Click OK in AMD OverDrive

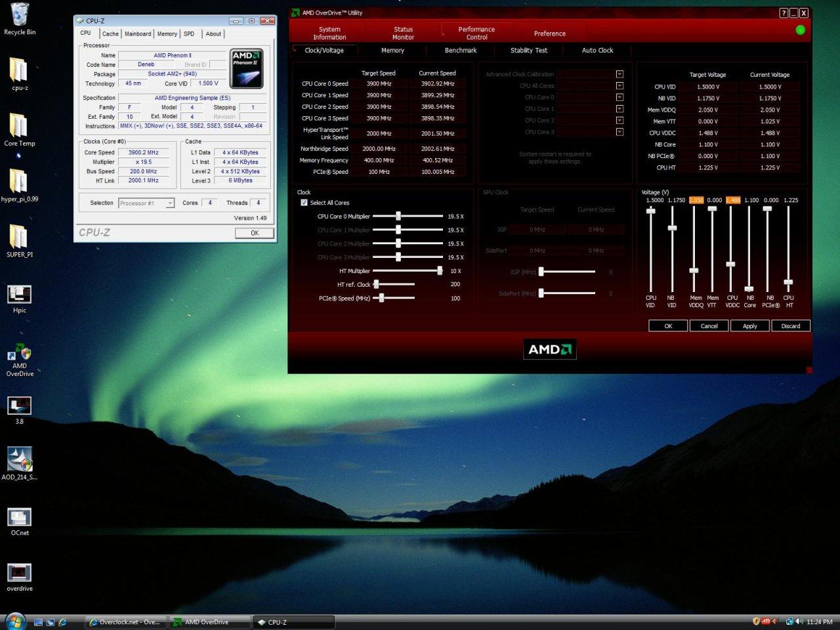[x=668, y=326]
